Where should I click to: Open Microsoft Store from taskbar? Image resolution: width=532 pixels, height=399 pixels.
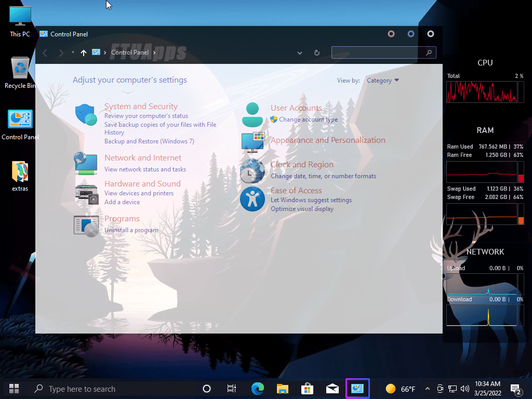[x=307, y=389]
